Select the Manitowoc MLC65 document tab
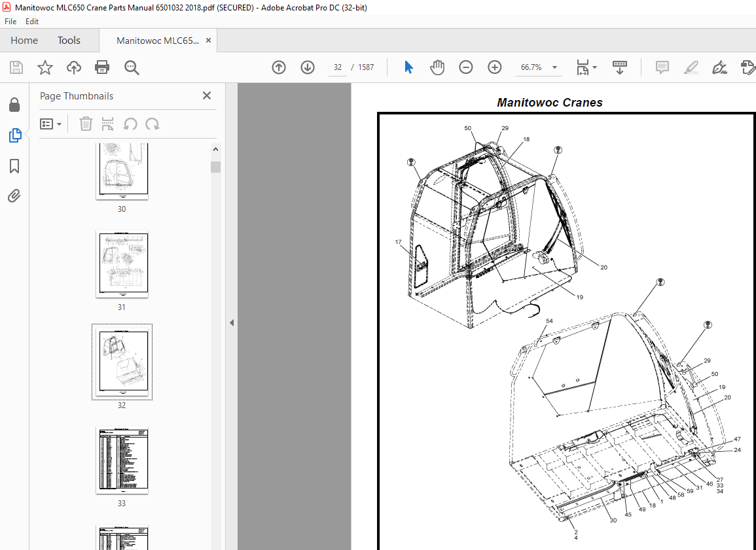The width and height of the screenshot is (756, 550). 158,41
